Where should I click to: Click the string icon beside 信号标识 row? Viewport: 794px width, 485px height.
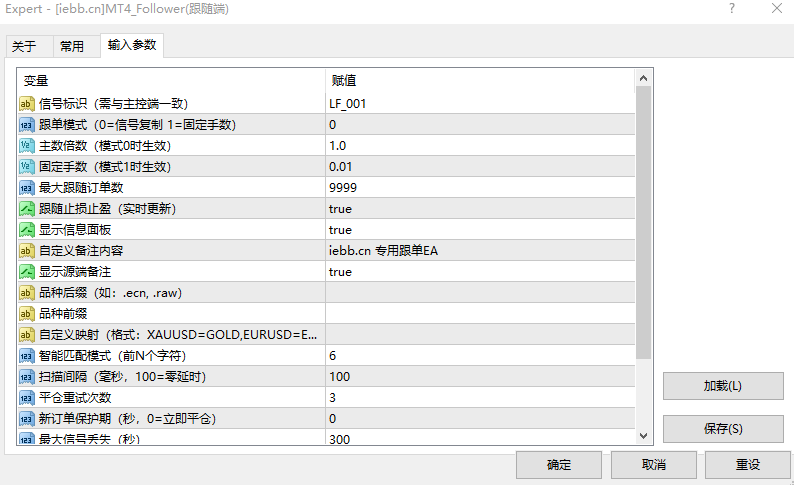(26, 104)
